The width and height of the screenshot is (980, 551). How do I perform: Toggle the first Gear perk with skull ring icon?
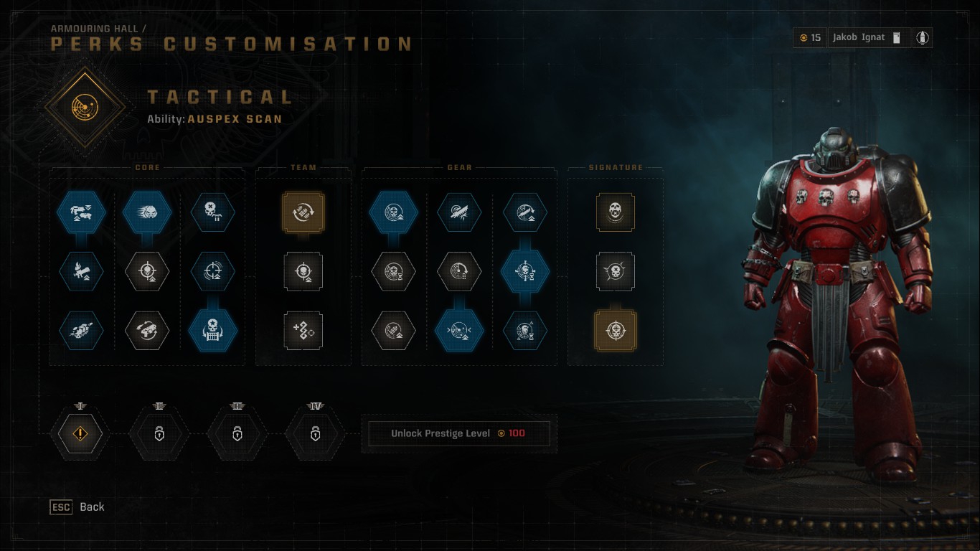click(x=393, y=212)
